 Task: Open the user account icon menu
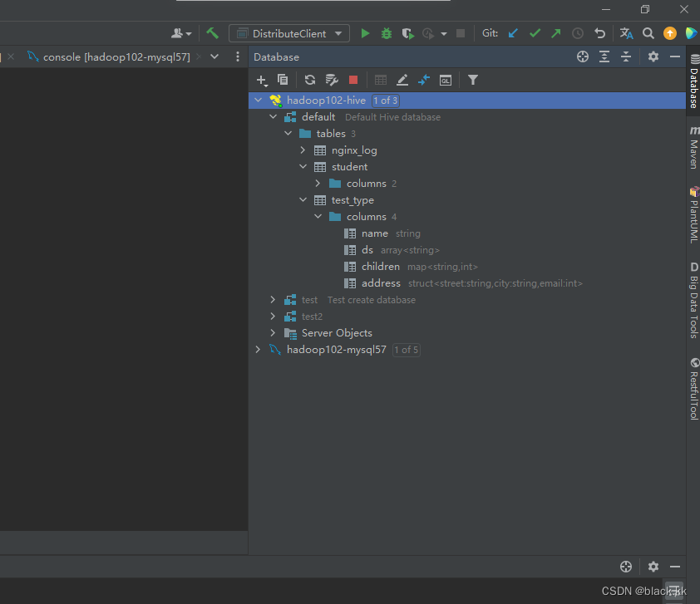pyautogui.click(x=180, y=33)
